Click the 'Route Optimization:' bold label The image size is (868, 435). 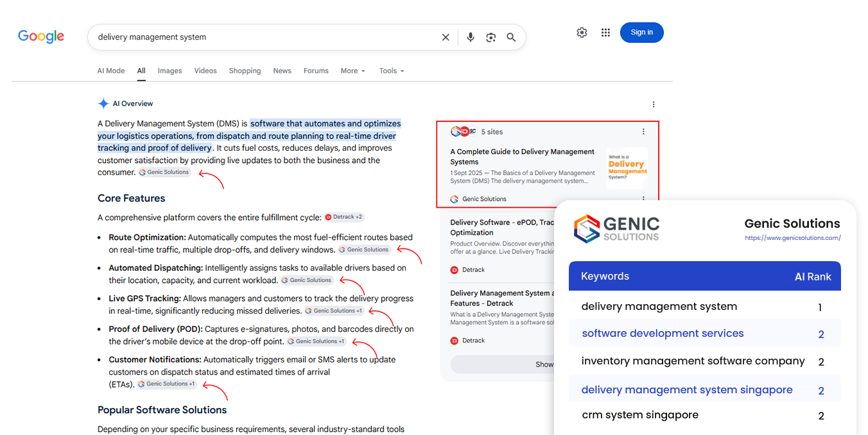(x=148, y=237)
